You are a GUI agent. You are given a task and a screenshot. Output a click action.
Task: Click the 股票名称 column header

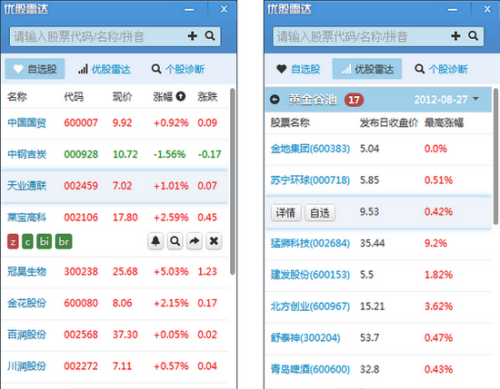290,123
